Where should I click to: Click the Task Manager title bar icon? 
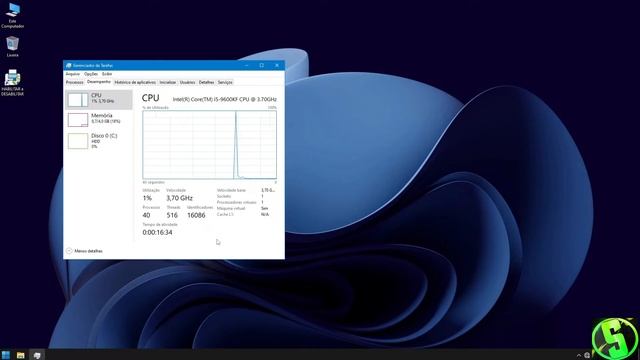(x=69, y=65)
